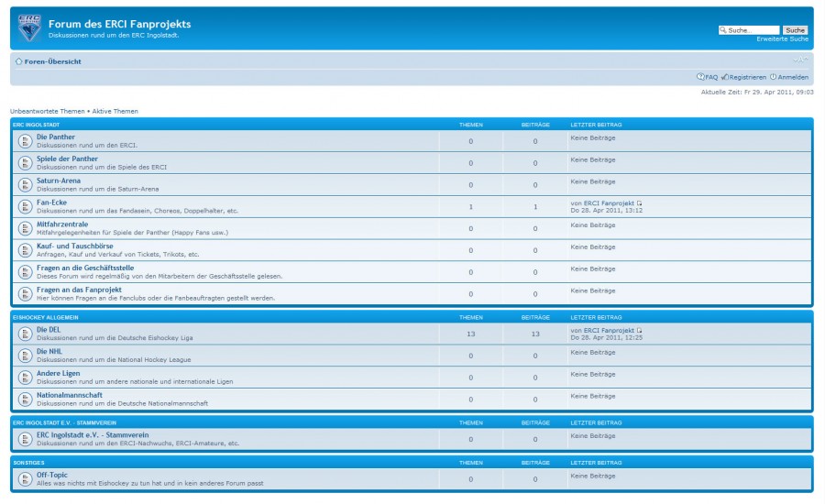Screen dimensions: 825x504
Task: Open the EISHOCKEY ALLGEMEIN category header link
Action: [46, 317]
